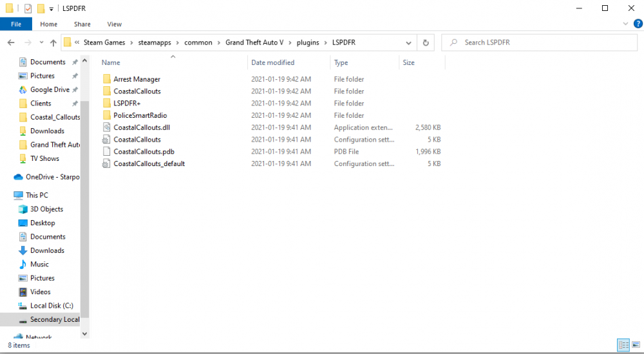Open recent locations dropdown arrow
The image size is (644, 354).
coord(41,42)
